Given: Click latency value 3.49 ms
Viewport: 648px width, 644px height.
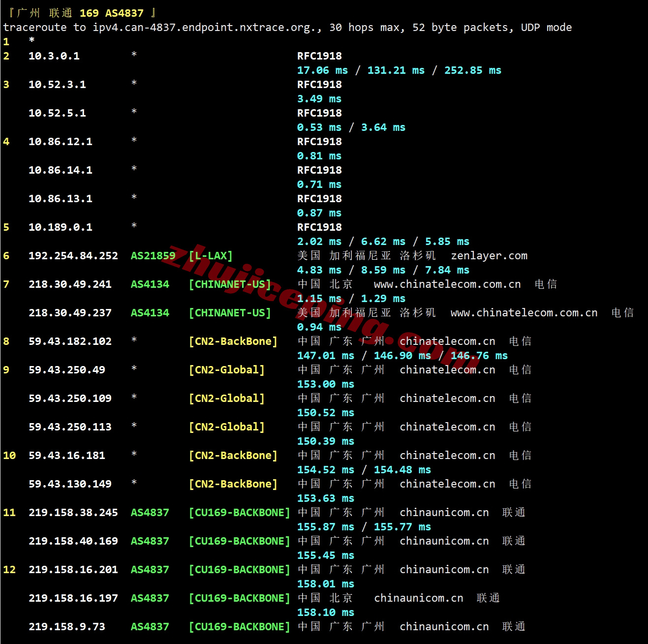Looking at the screenshot, I should point(319,99).
